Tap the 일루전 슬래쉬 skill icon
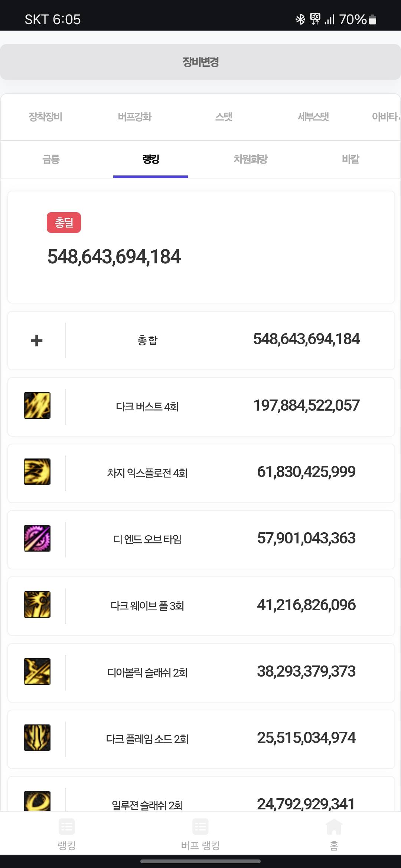This screenshot has height=868, width=401. [x=37, y=800]
